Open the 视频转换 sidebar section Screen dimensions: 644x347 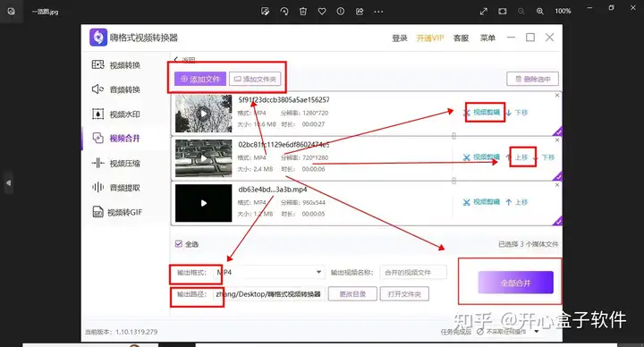coord(115,65)
